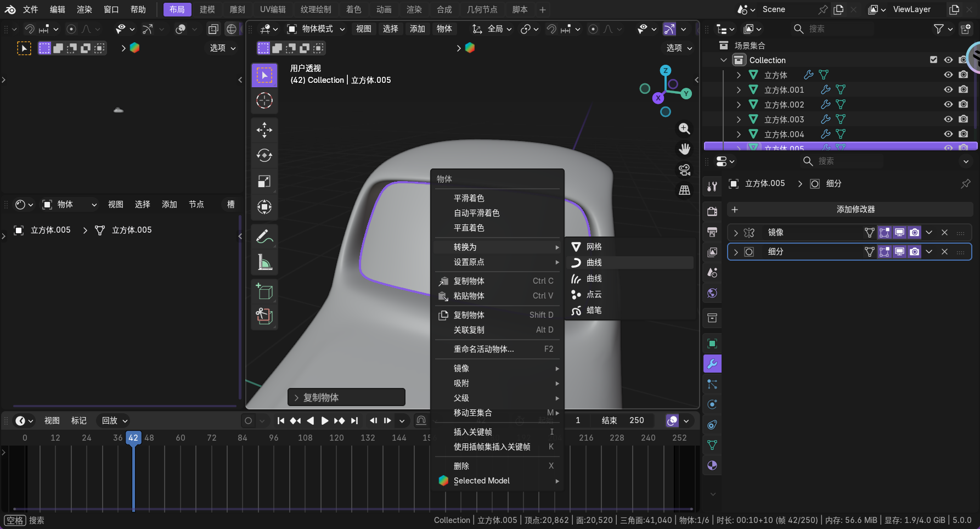Select the Measure tool icon
The height and width of the screenshot is (529, 980).
pos(264,262)
